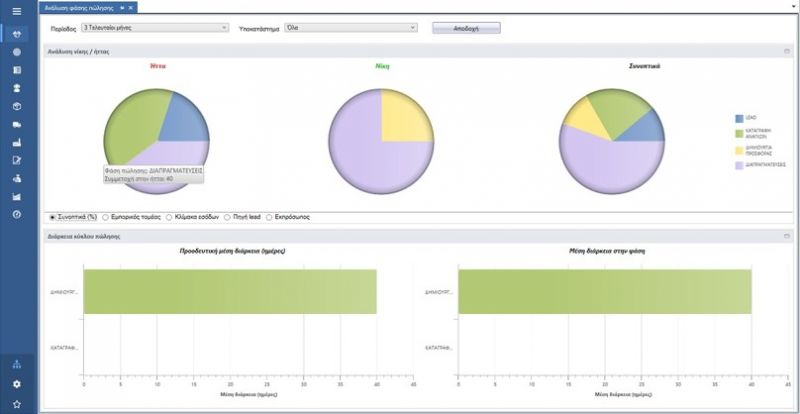Click the round circle icon in sidebar

[x=17, y=52]
